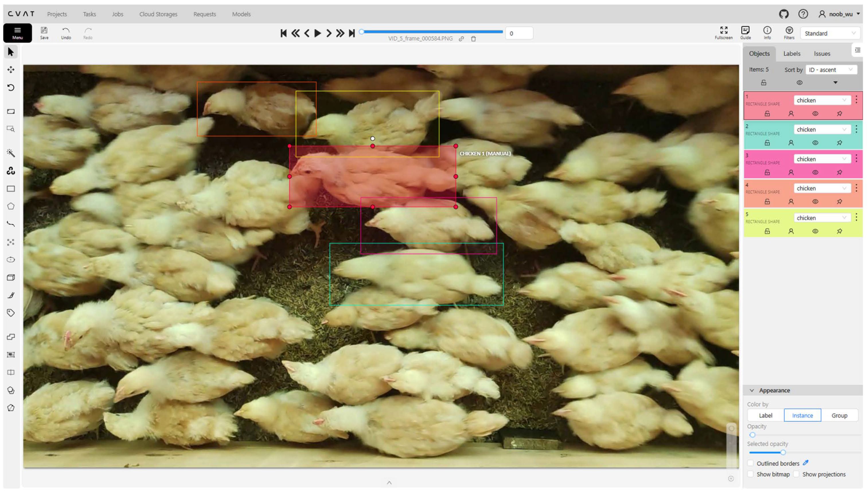Select the draw polygon tool
The height and width of the screenshot is (494, 868).
tap(11, 206)
